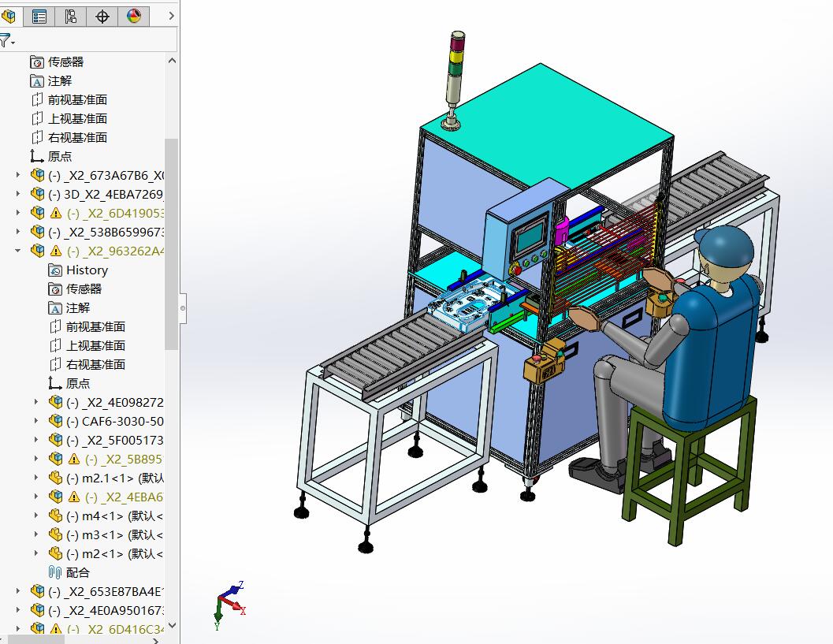The height and width of the screenshot is (644, 833).
Task: Select the nested 前视基准面 plane
Action: (x=87, y=327)
